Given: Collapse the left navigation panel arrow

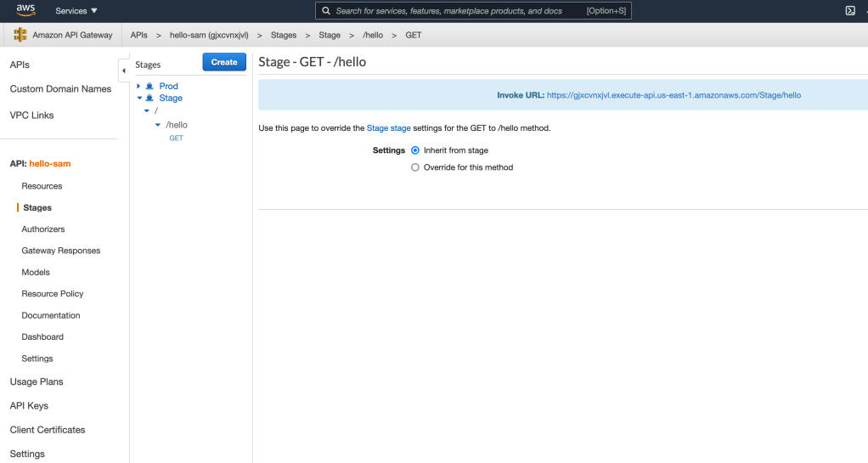Looking at the screenshot, I should (x=124, y=71).
